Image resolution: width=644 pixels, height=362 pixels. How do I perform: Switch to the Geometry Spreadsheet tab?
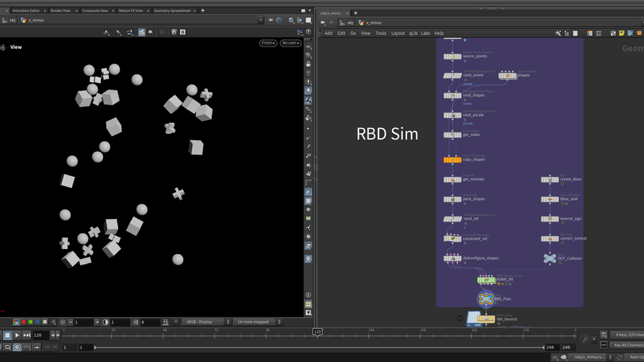(172, 11)
